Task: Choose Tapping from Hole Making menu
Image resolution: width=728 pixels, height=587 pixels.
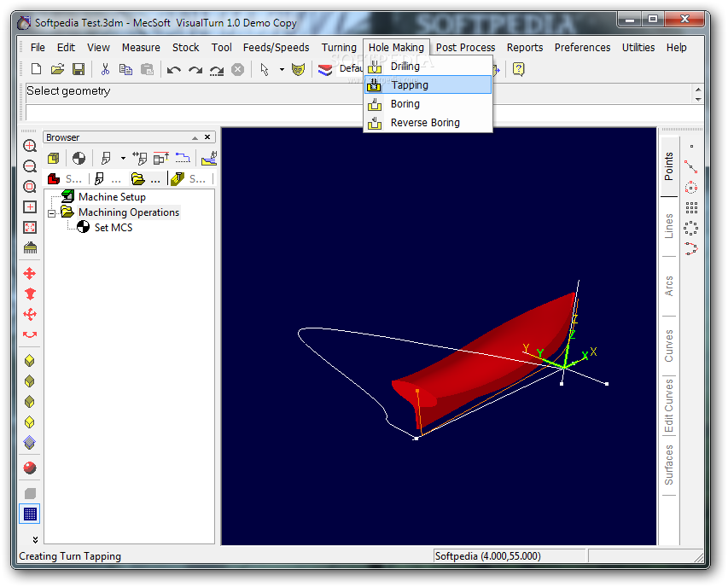Action: (x=428, y=85)
